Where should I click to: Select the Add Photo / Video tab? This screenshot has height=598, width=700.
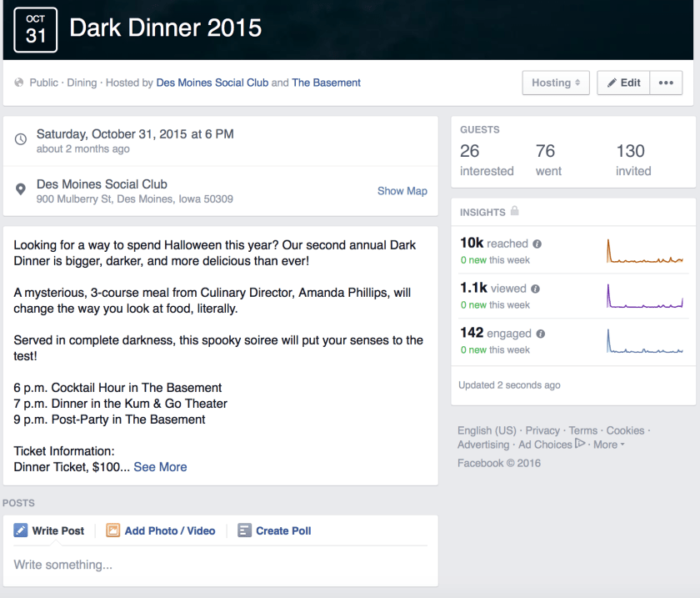pos(161,530)
